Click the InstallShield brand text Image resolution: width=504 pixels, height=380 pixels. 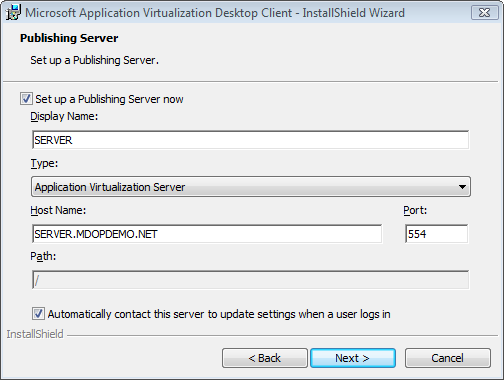[35, 334]
